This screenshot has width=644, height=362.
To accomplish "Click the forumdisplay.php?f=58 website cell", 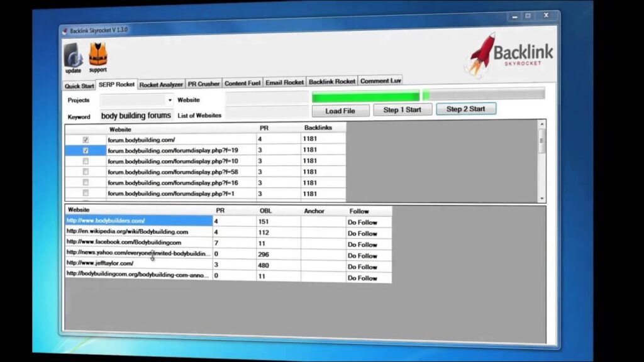I will [181, 172].
